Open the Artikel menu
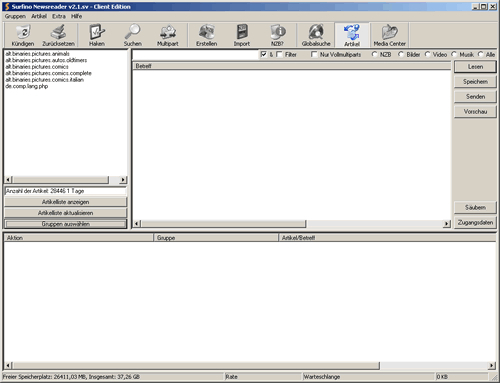Image resolution: width=500 pixels, height=383 pixels. click(39, 16)
